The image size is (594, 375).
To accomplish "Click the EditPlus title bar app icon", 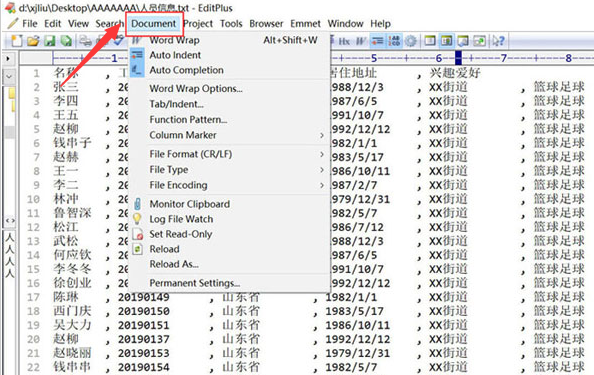I will (x=10, y=8).
